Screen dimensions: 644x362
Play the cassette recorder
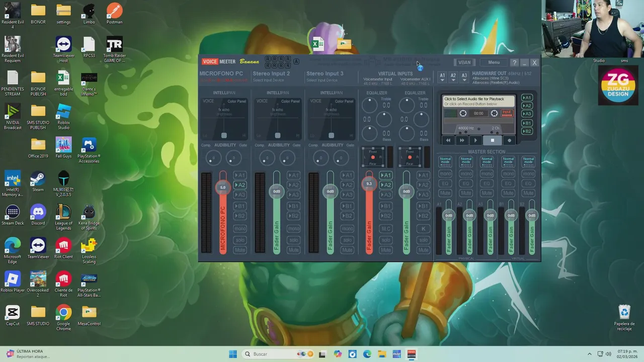coord(476,140)
